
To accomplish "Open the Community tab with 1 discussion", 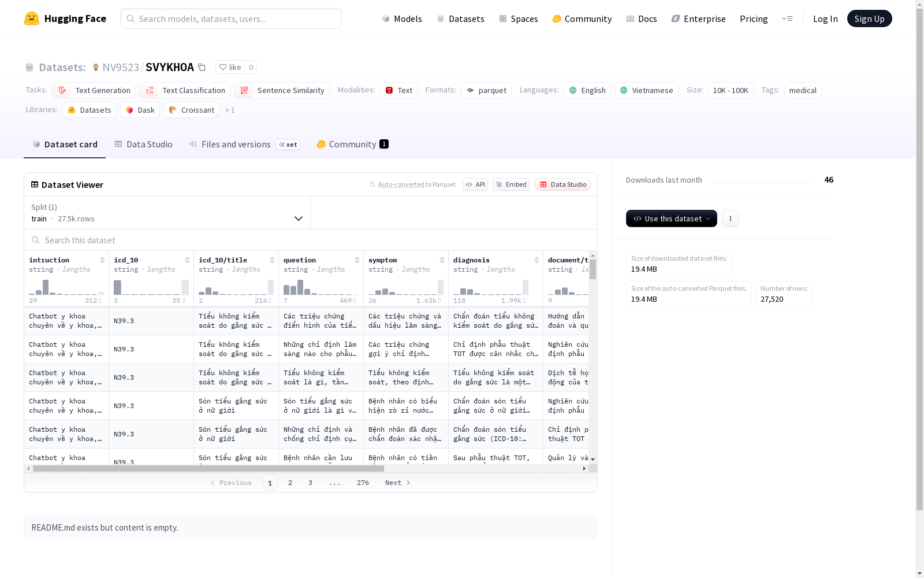I will pos(352,144).
